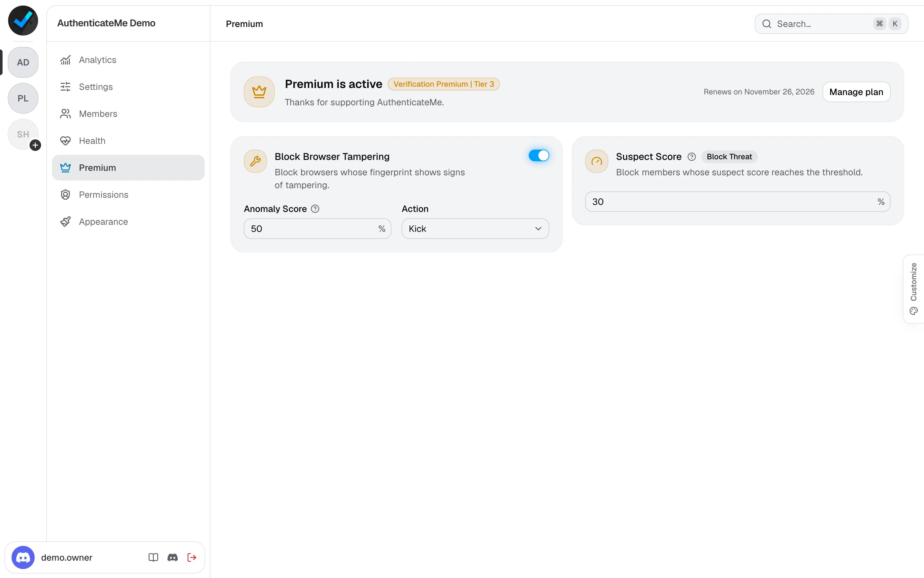
Task: Disable Block Browser Tampering toggle
Action: 539,156
